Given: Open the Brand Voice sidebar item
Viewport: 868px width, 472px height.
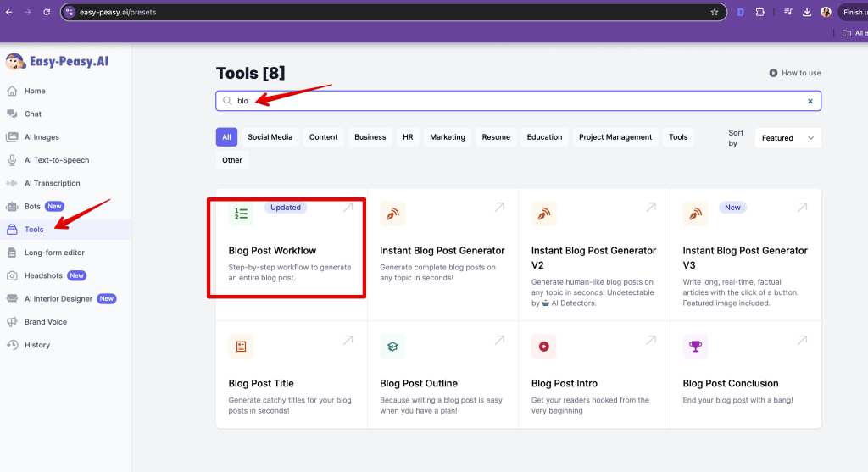Looking at the screenshot, I should (x=45, y=322).
